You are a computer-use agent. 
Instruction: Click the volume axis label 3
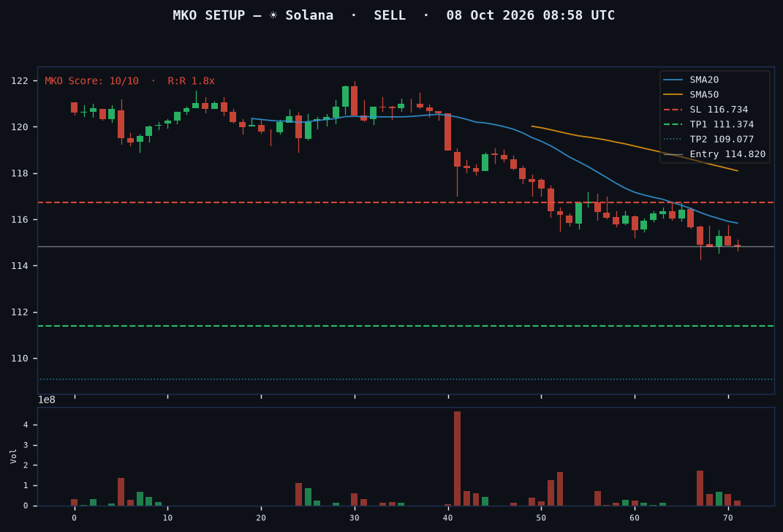pos(26,445)
